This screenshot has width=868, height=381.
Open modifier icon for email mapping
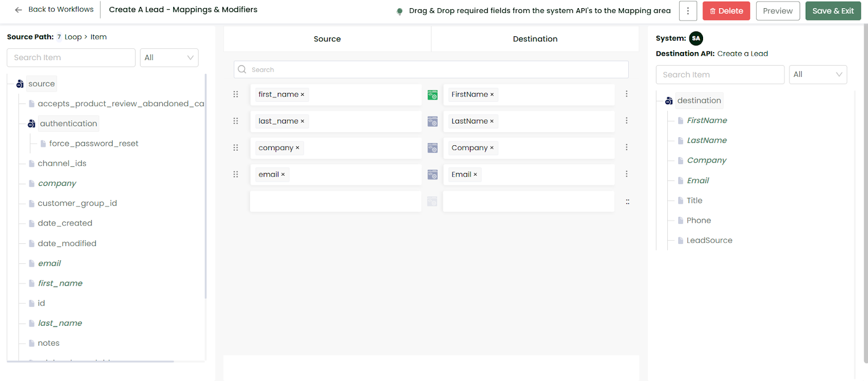pos(432,175)
